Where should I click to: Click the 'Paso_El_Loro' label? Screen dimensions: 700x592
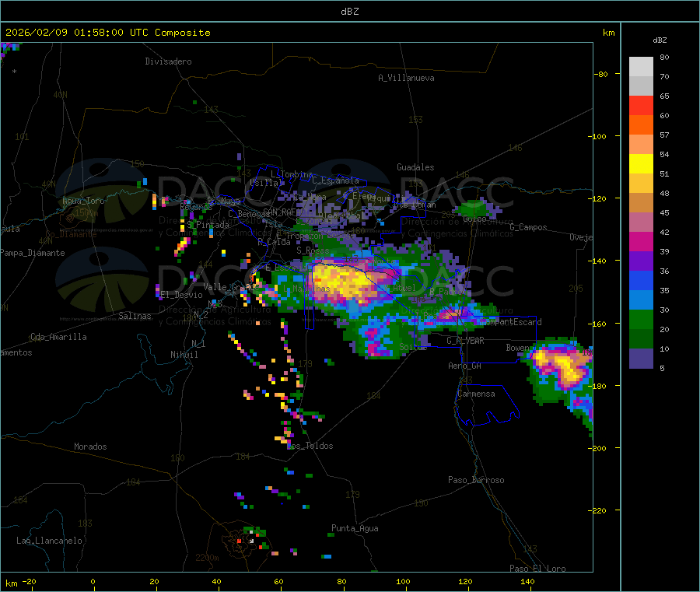[538, 569]
